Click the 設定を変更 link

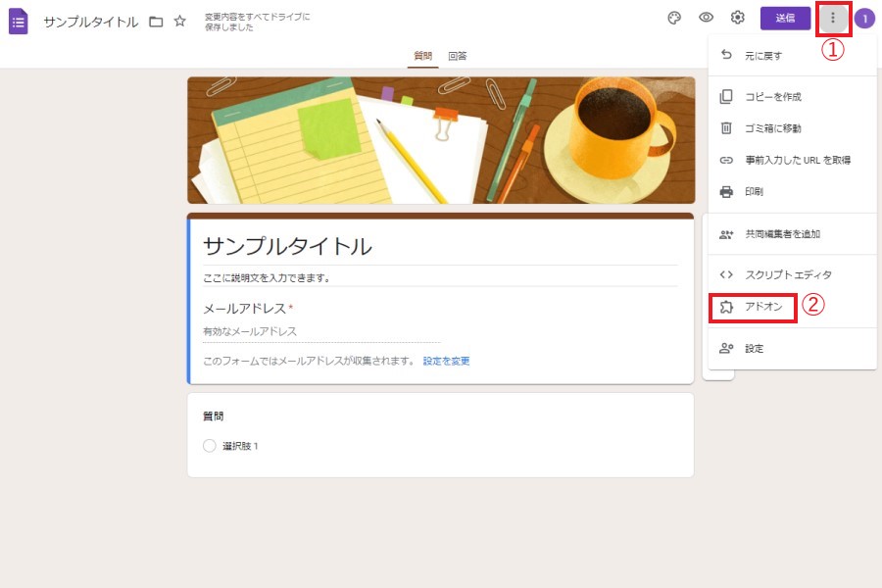click(x=446, y=361)
